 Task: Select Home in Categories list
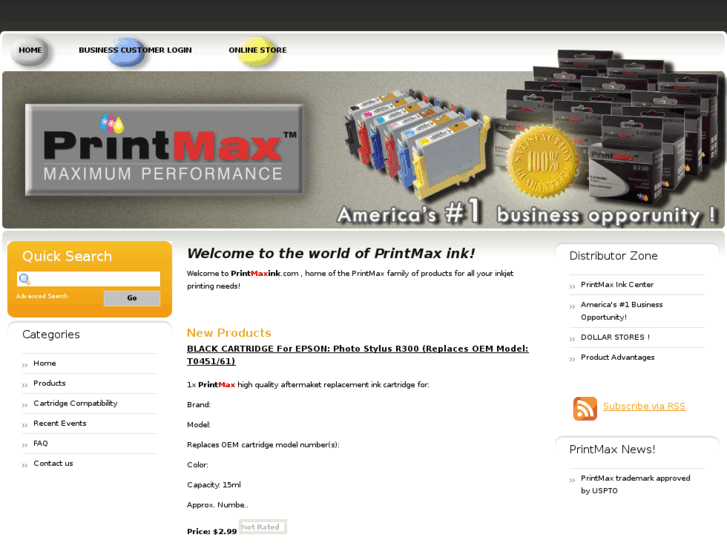pos(45,363)
